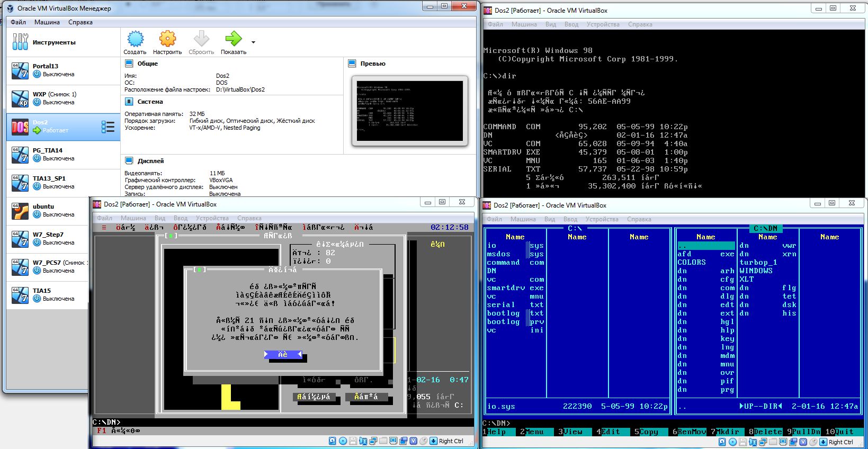Viewport: 868px width, 449px height.
Task: Open Вид menu in the gray-dialog Dos2 window
Action: [160, 218]
